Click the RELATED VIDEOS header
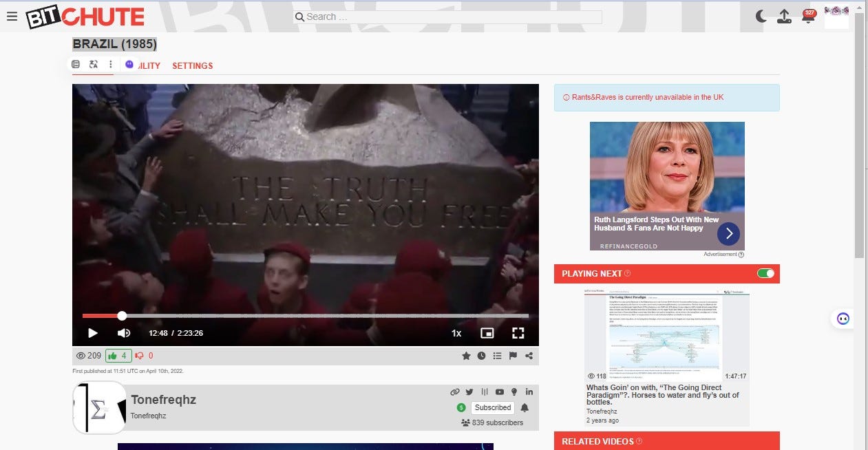This screenshot has width=868, height=450. (667, 441)
